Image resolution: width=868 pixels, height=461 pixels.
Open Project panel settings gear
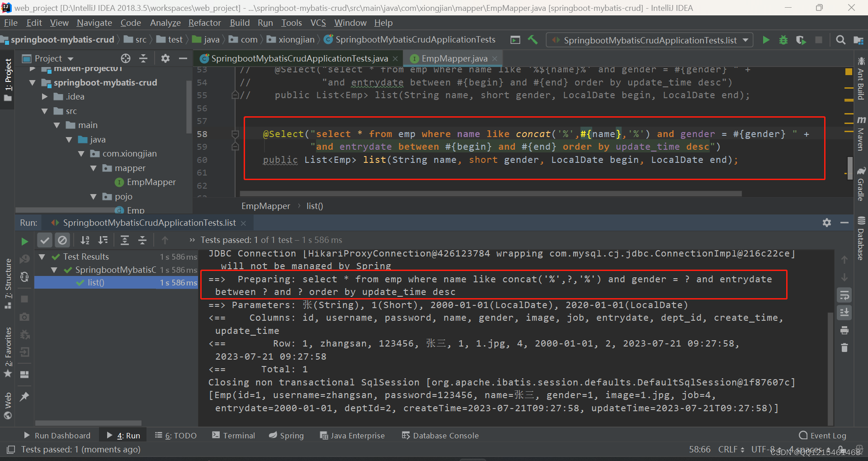(165, 58)
